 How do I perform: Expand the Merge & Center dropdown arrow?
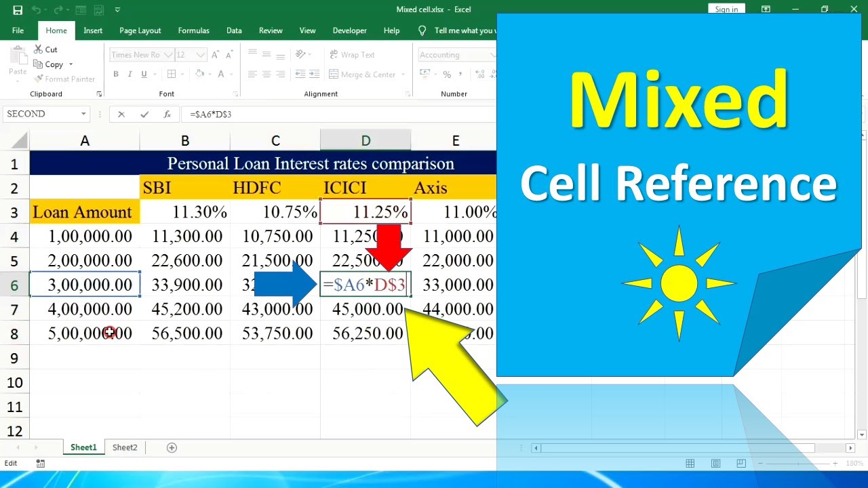tap(403, 75)
